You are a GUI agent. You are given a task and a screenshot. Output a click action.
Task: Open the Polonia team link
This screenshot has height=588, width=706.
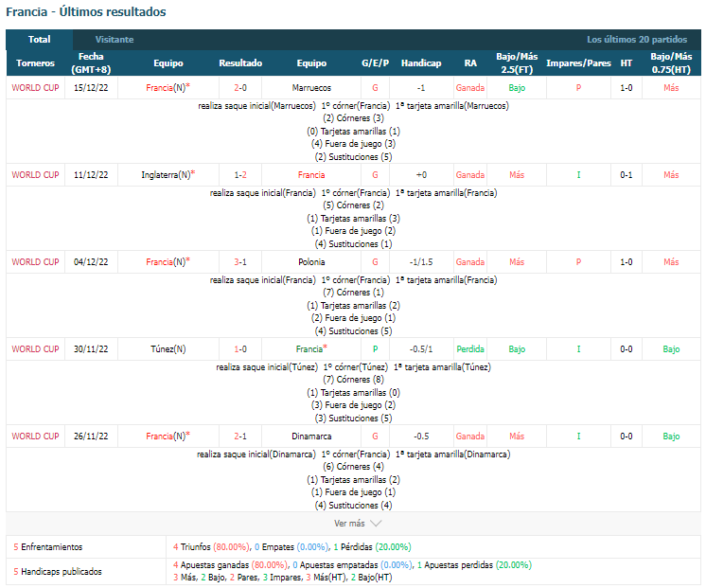click(x=311, y=261)
